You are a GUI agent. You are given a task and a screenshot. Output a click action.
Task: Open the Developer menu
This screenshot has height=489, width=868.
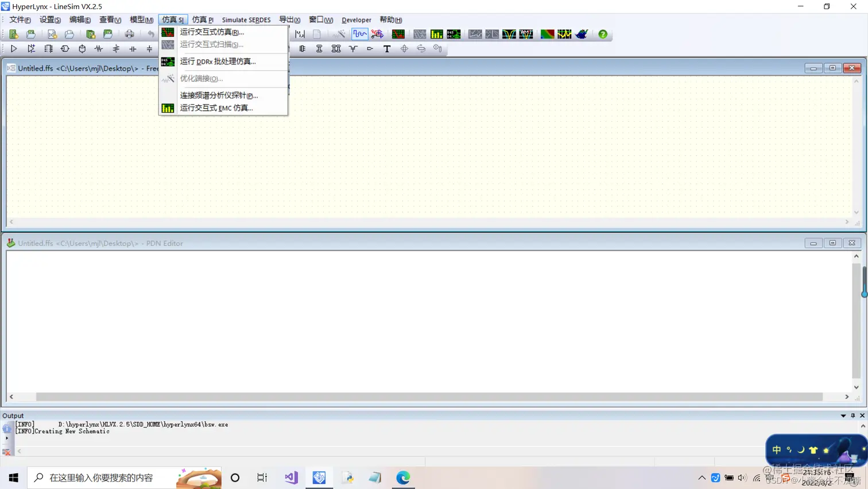pyautogui.click(x=356, y=20)
